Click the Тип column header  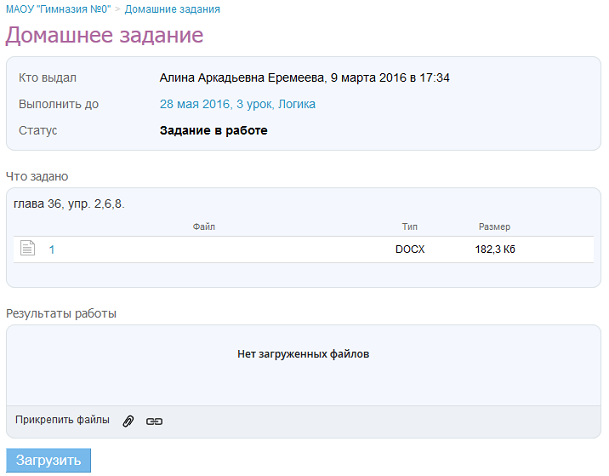pos(410,227)
